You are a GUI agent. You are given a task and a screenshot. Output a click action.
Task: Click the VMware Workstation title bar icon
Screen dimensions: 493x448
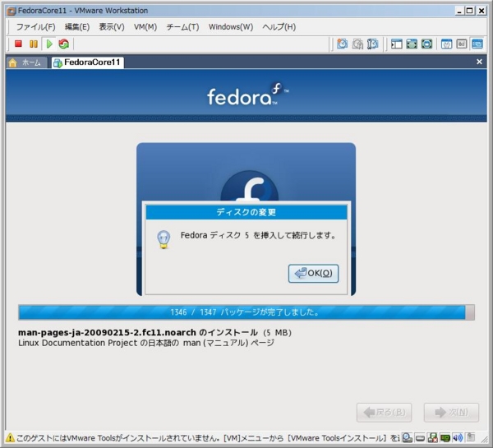(x=12, y=11)
